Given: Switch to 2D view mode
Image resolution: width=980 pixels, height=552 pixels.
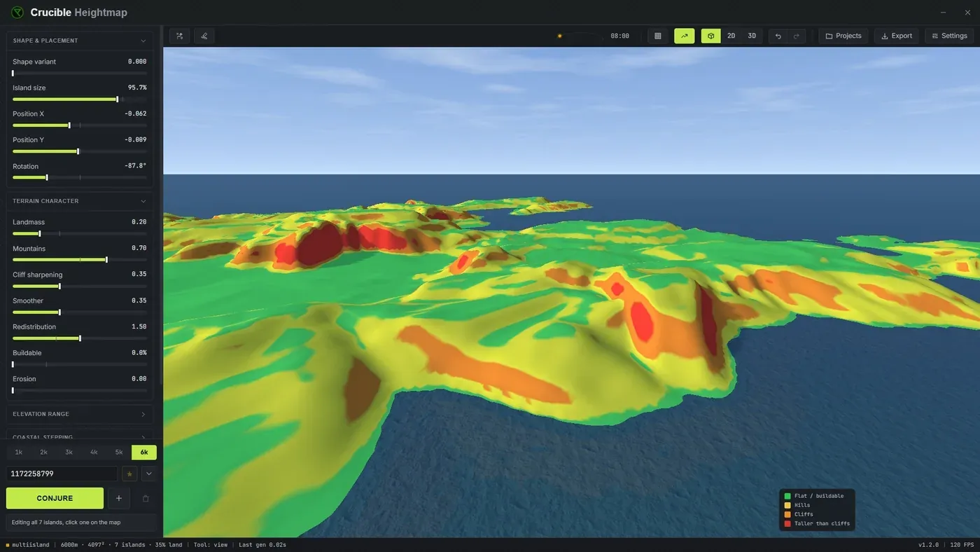Looking at the screenshot, I should (x=731, y=36).
